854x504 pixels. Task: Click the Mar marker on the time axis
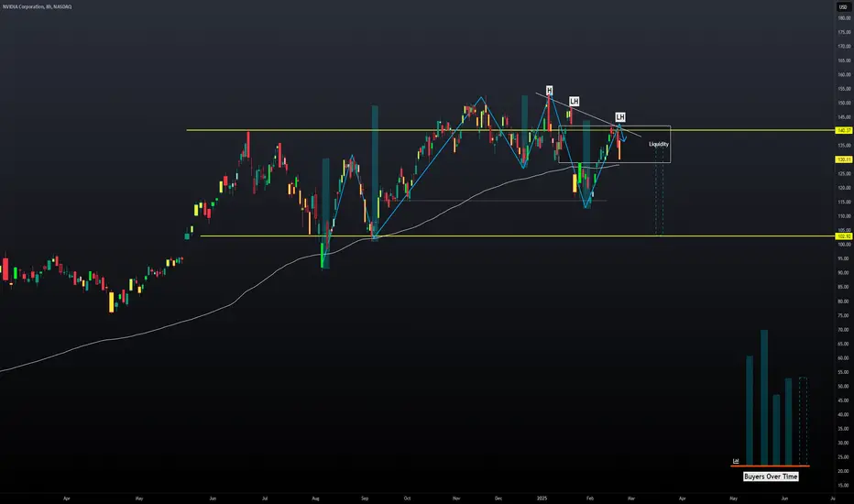pos(630,498)
